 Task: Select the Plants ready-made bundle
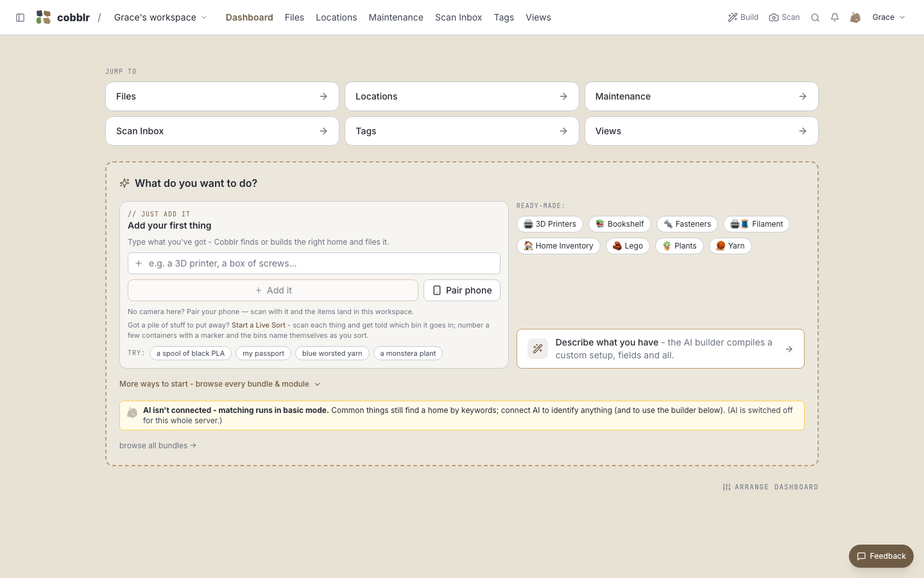(680, 246)
